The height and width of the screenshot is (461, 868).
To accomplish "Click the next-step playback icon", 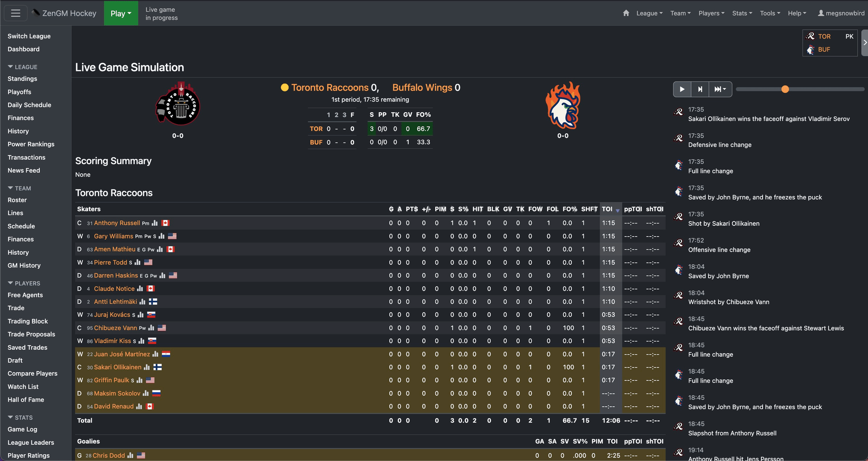I will click(700, 89).
